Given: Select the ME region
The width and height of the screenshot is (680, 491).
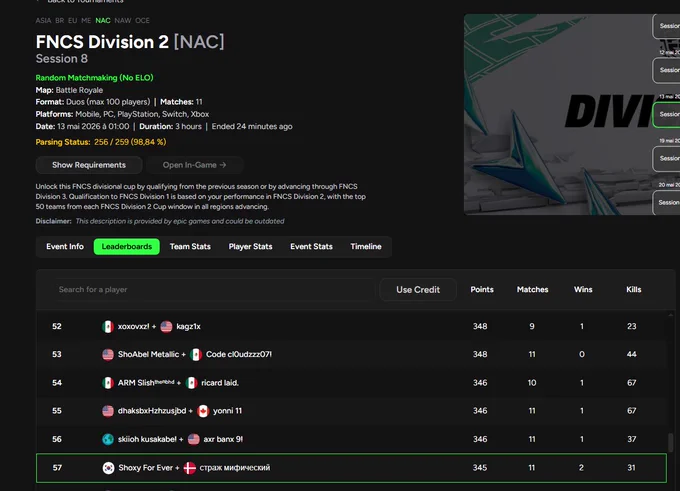Looking at the screenshot, I should click(x=86, y=20).
